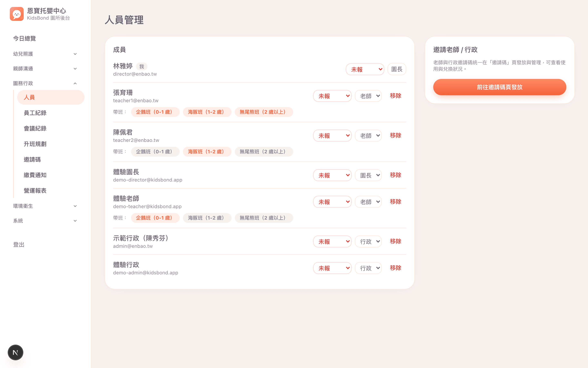Click the 我 badge beside 林雅婷
588x368 pixels.
coord(142,66)
